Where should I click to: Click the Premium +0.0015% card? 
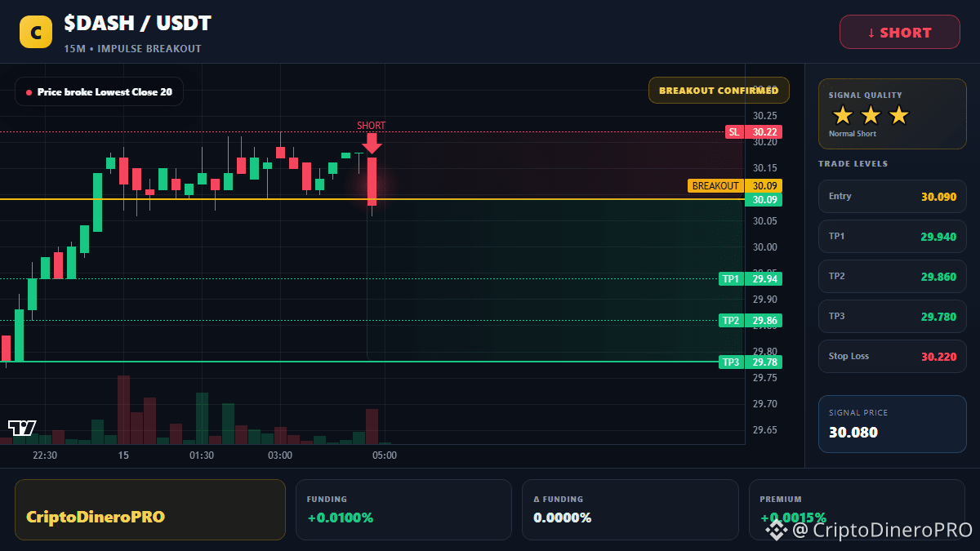857,509
